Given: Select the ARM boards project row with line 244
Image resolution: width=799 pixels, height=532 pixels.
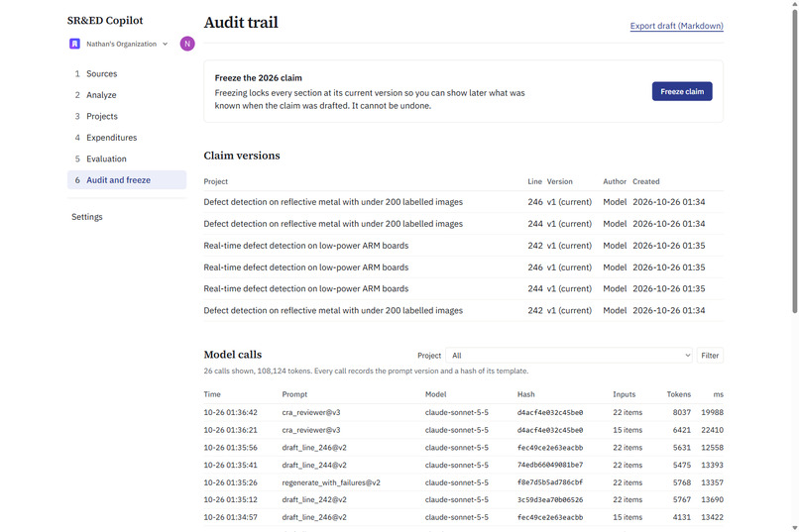Looking at the screenshot, I should [463, 288].
